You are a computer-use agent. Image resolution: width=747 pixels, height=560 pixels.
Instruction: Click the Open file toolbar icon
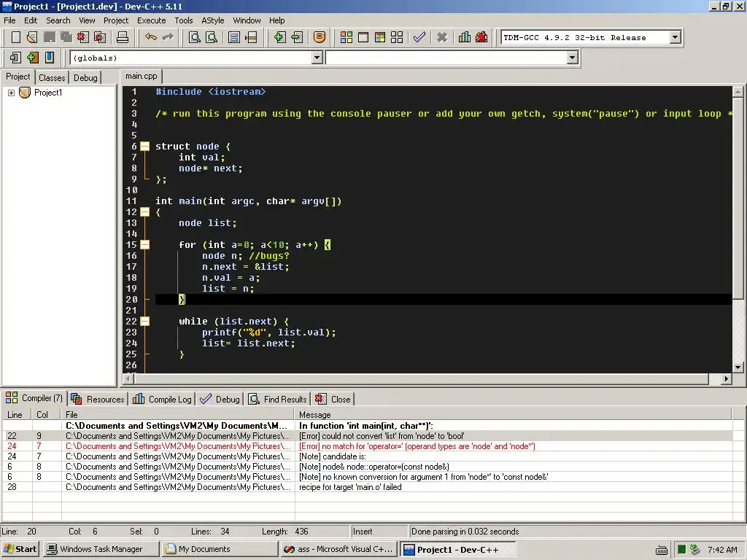tap(32, 37)
